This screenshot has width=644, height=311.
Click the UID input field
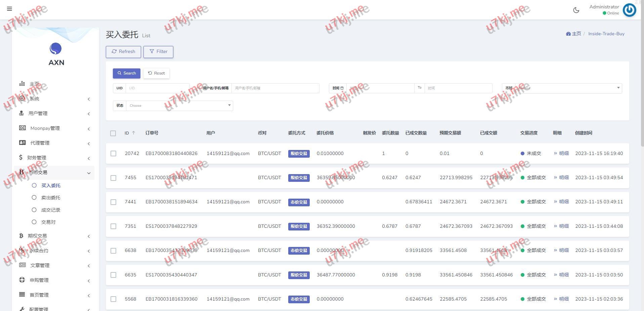(157, 88)
